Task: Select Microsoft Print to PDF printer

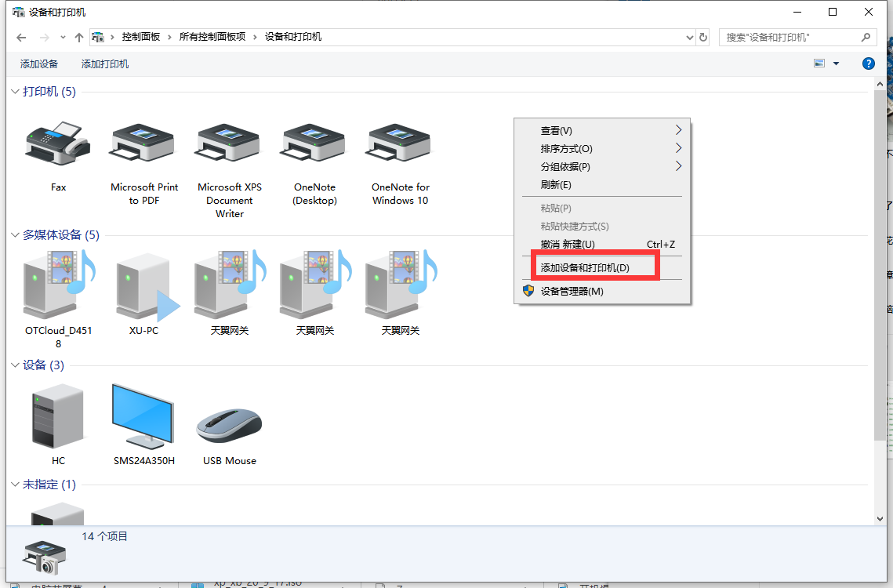Action: click(143, 143)
